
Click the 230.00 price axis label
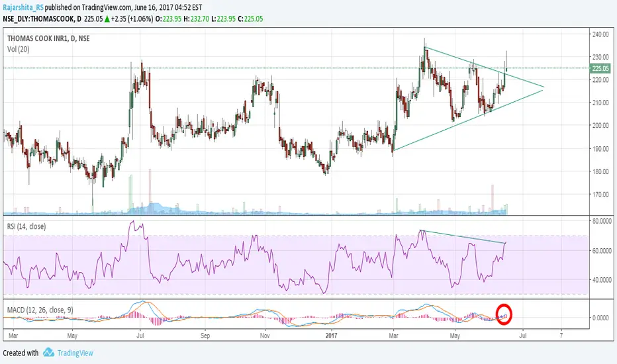(x=600, y=57)
